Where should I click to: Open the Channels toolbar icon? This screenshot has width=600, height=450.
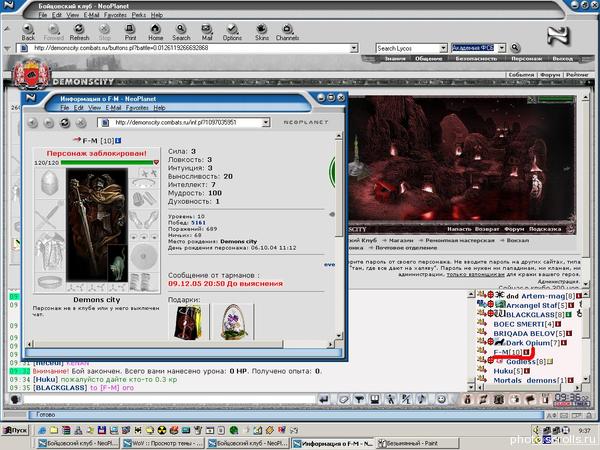coord(287,32)
